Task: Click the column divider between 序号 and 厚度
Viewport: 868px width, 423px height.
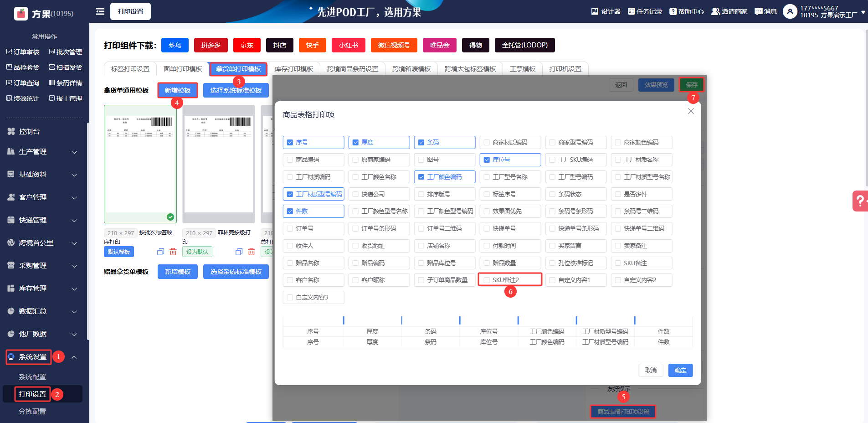Action: [344, 320]
